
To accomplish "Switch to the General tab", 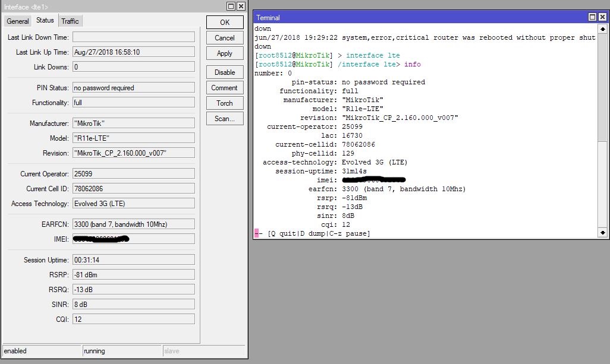I will (x=17, y=21).
